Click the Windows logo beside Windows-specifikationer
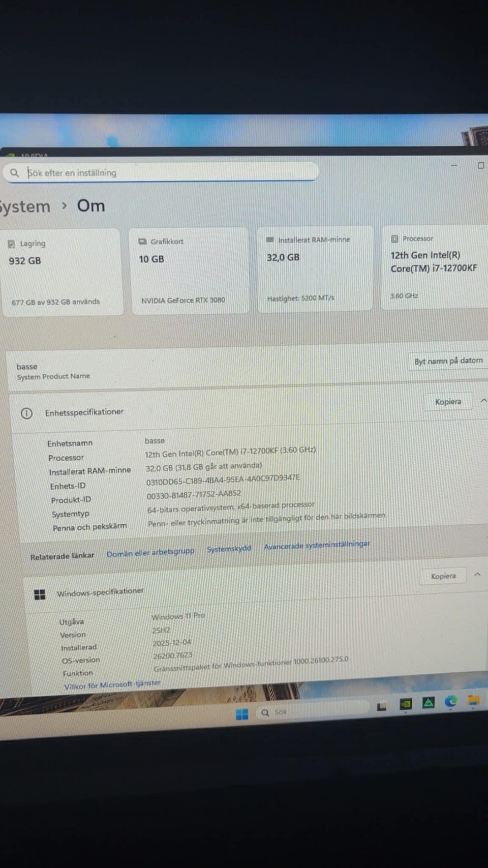This screenshot has height=868, width=488. [40, 594]
